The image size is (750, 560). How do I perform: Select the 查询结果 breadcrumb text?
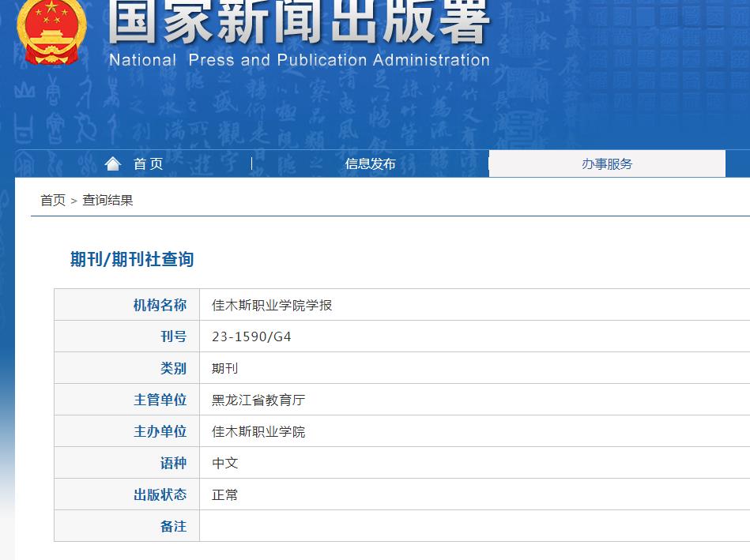click(x=107, y=200)
